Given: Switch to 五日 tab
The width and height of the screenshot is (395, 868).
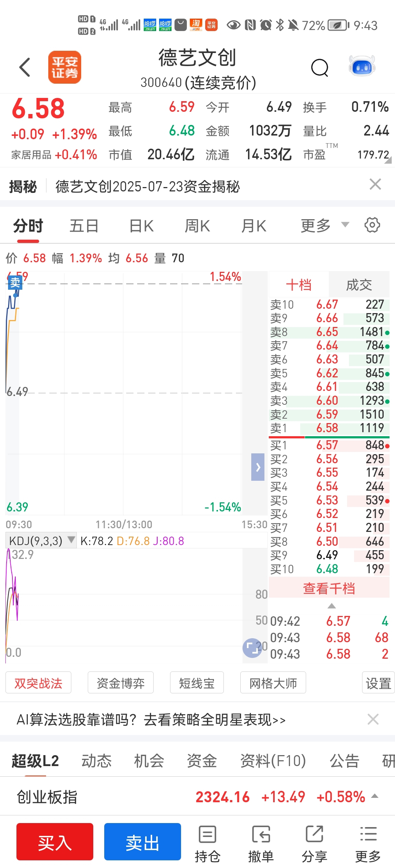Looking at the screenshot, I should (x=84, y=225).
